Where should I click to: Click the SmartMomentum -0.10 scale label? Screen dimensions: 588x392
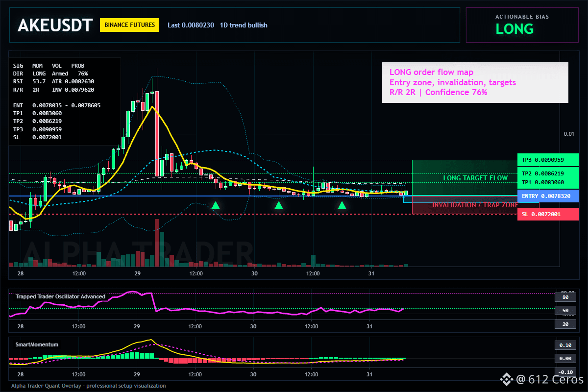click(x=565, y=372)
